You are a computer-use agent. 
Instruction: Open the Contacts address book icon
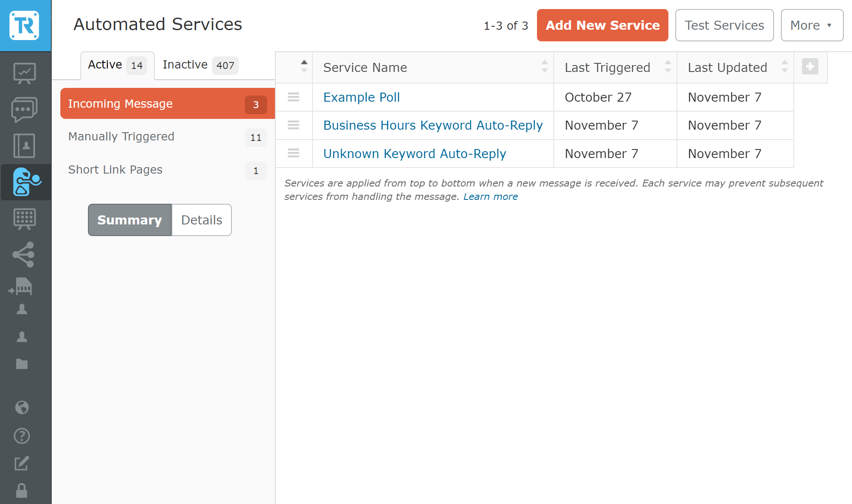(x=25, y=146)
